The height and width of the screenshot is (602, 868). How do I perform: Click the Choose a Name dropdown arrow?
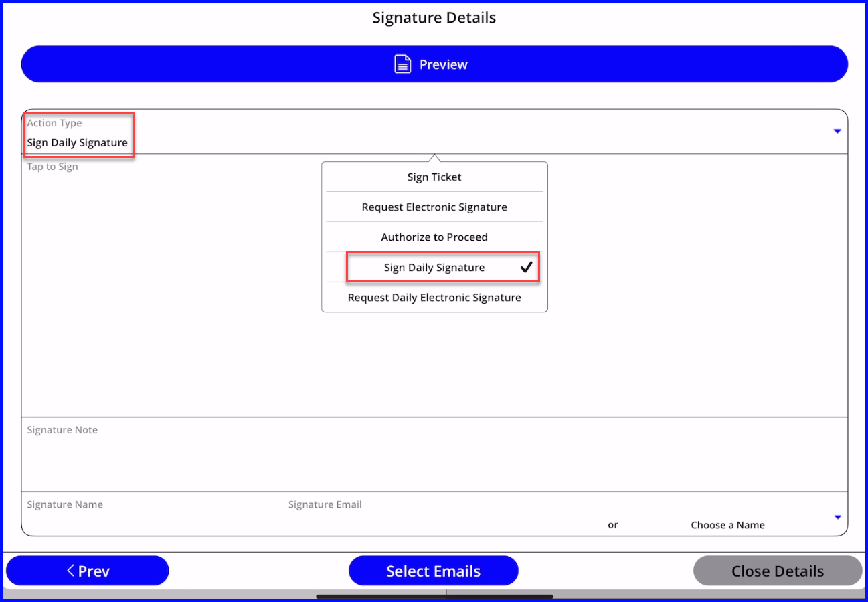pyautogui.click(x=837, y=518)
